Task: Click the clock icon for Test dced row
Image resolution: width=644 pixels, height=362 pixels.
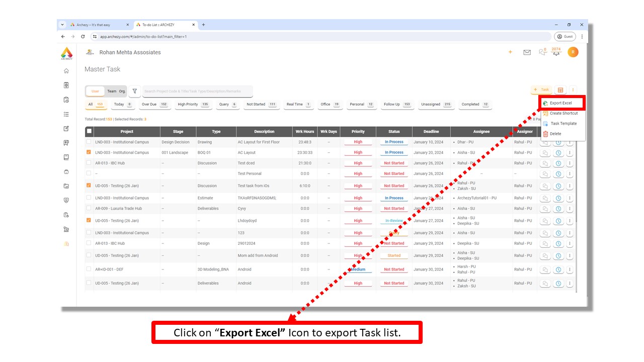Action: (558, 163)
